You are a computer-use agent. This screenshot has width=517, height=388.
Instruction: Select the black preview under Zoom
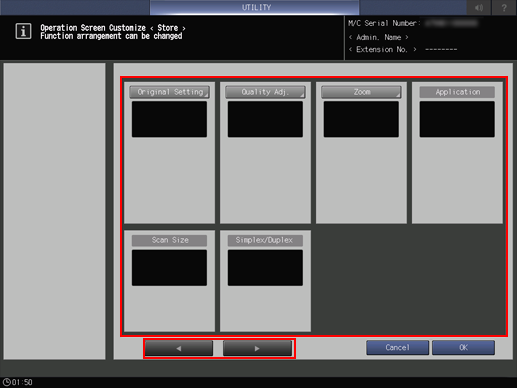click(361, 119)
